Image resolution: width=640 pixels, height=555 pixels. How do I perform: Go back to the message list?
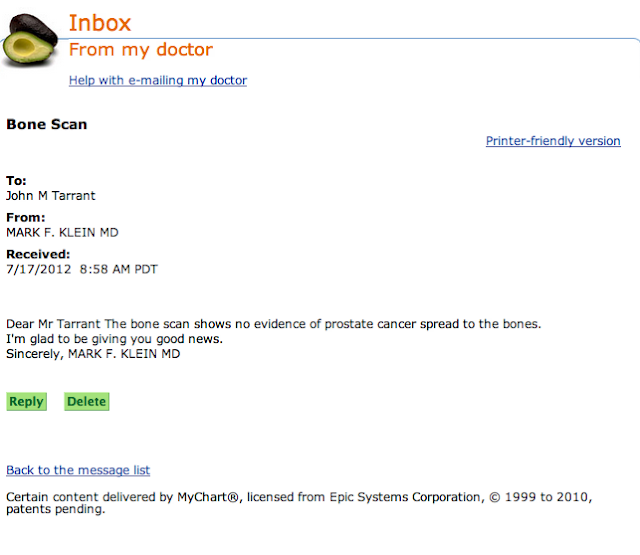click(78, 470)
